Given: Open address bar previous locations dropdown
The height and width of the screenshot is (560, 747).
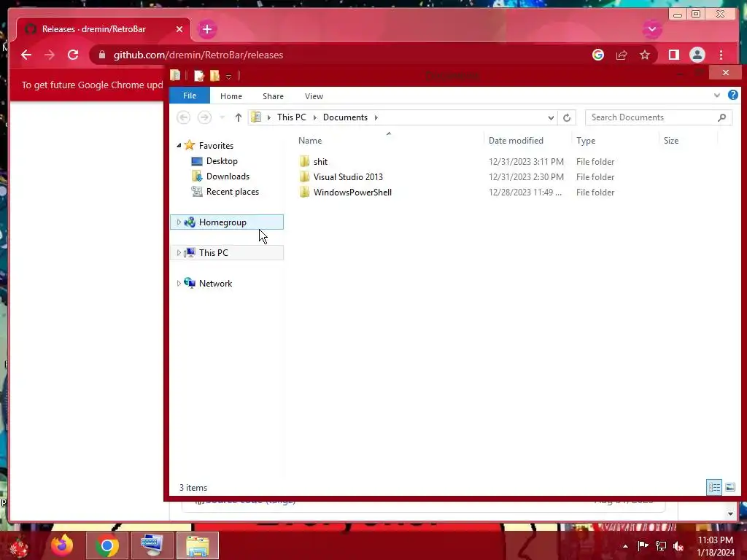Looking at the screenshot, I should click(551, 117).
